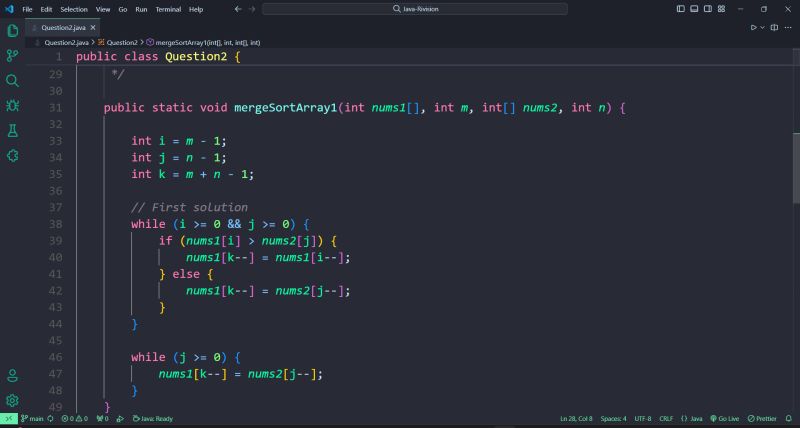Switch branch via main in status bar
This screenshot has height=428, width=800.
[32, 419]
